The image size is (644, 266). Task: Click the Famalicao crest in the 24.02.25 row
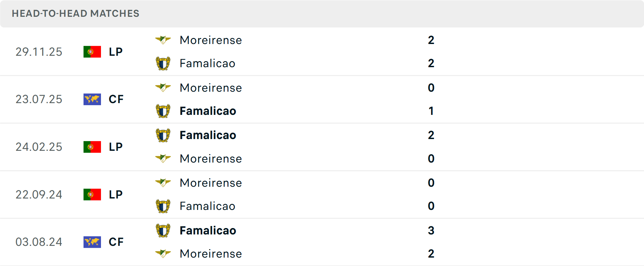pos(163,135)
